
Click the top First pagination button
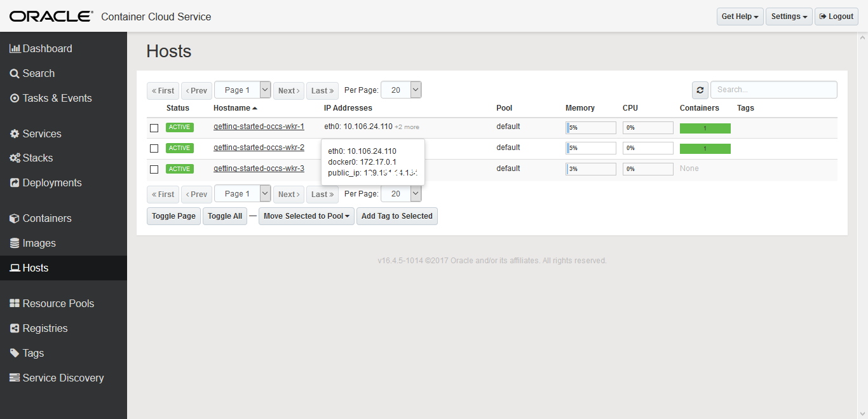coord(163,91)
